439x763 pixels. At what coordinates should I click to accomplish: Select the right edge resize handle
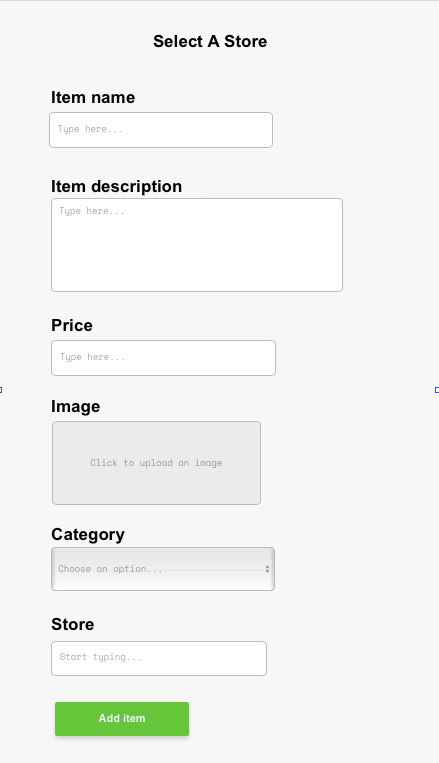(437, 390)
